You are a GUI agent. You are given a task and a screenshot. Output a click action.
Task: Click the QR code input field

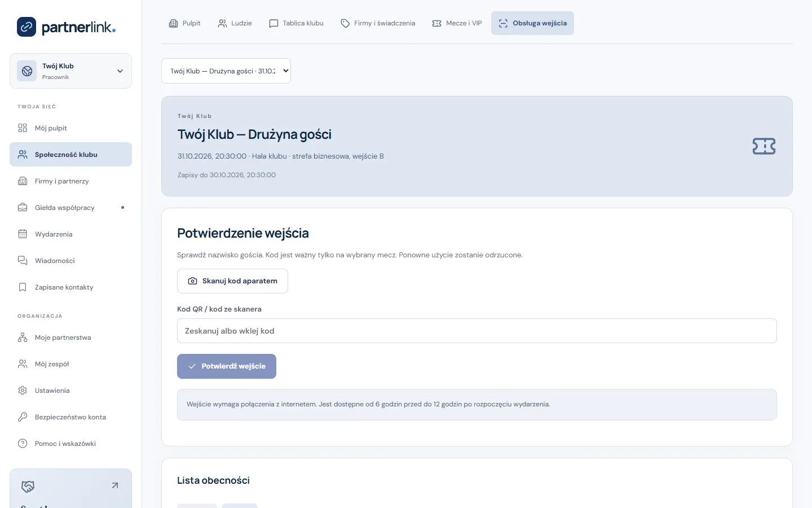point(477,331)
